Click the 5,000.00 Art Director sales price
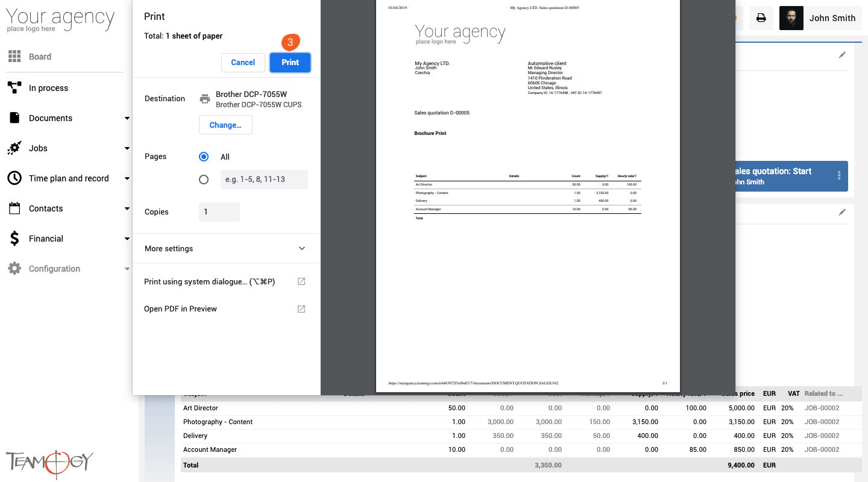868x482 pixels. coord(741,408)
